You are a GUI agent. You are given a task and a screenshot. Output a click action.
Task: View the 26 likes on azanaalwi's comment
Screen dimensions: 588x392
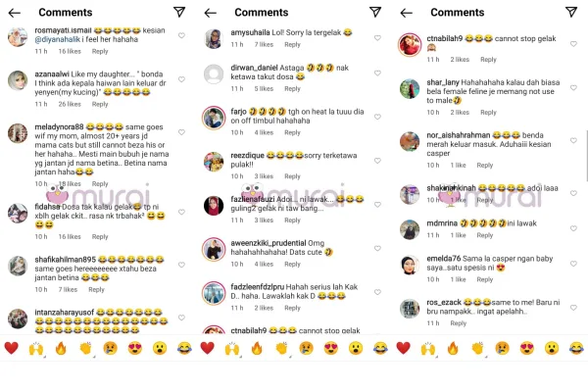(70, 104)
